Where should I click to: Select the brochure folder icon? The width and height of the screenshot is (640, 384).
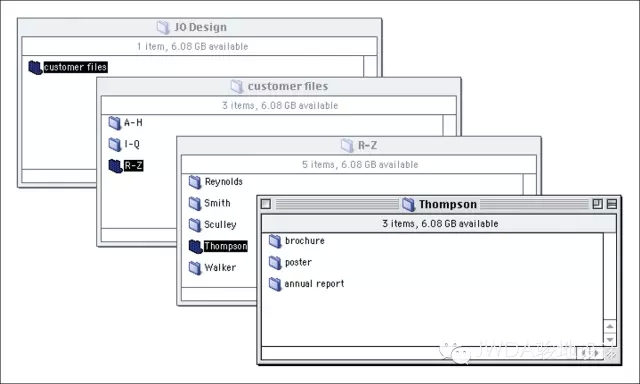[x=275, y=241]
